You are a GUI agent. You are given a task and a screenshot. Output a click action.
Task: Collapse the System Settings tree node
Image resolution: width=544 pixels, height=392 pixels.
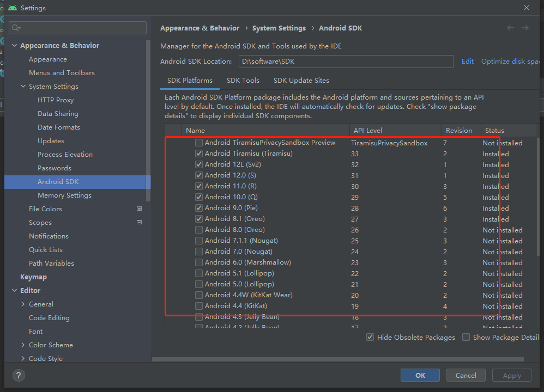tap(23, 87)
